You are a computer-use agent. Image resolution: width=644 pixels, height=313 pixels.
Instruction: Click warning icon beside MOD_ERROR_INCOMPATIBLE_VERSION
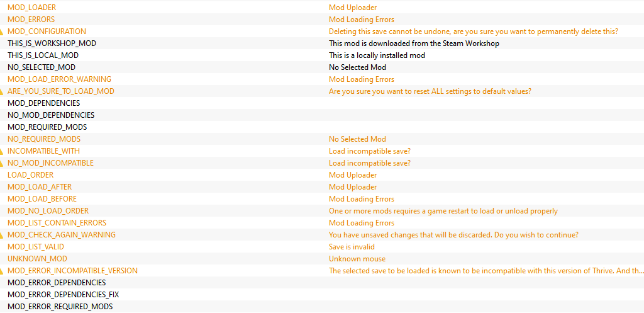(2, 271)
